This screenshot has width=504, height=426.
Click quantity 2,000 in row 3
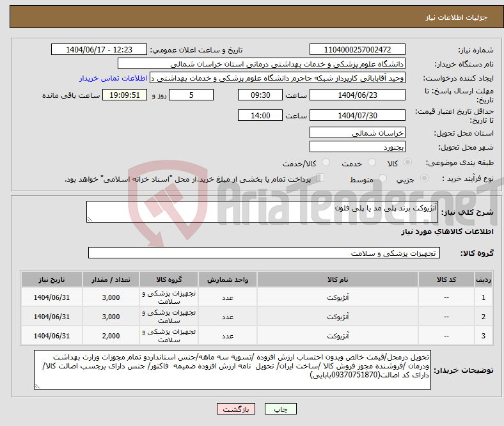click(111, 336)
